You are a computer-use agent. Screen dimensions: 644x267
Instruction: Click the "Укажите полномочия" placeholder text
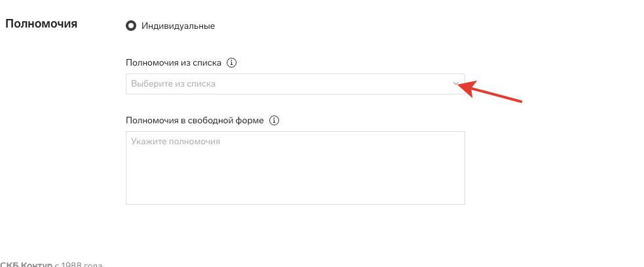tap(175, 141)
